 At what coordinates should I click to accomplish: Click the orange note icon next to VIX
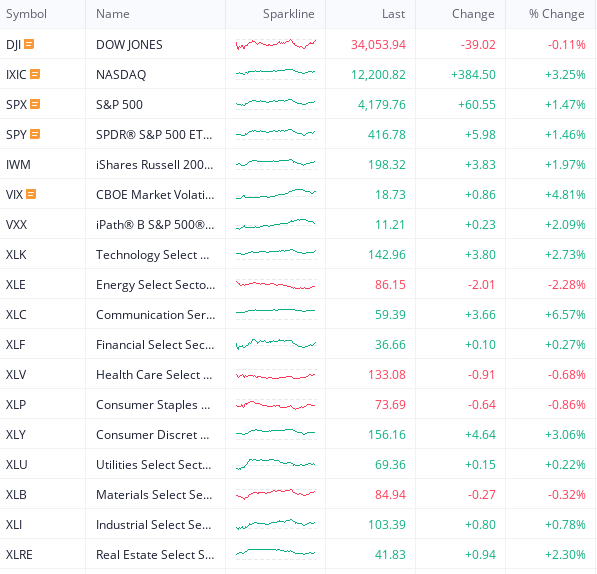(31, 194)
